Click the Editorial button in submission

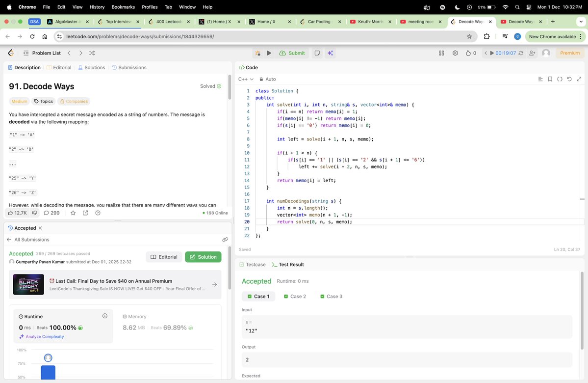point(164,257)
